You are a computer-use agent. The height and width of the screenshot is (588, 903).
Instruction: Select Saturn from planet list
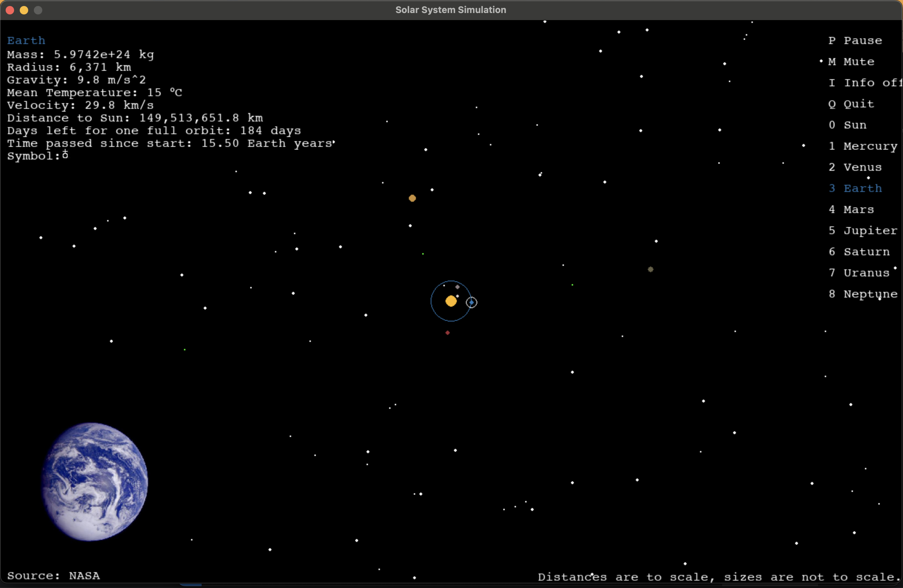(x=859, y=252)
